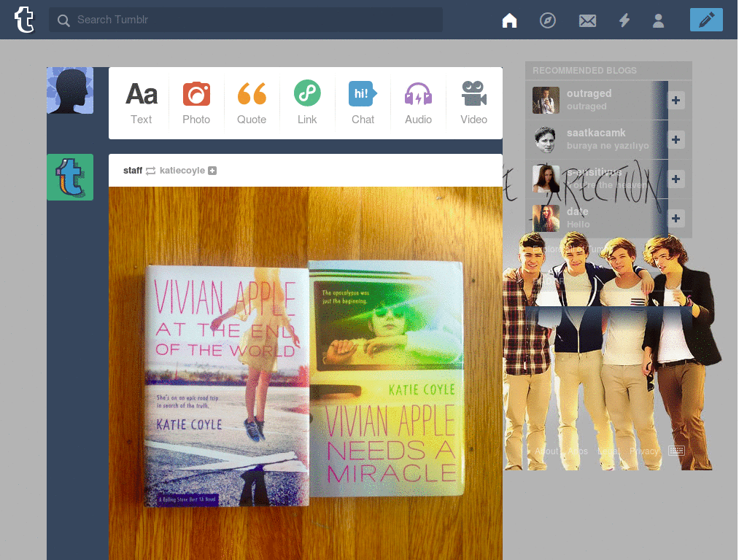Viewport: 747px width, 560px height.
Task: Follow the saatkacamk blog
Action: 676,139
